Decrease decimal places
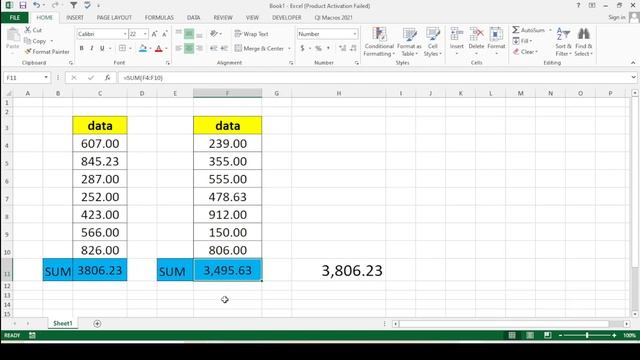Screen dimensions: 640x360 pos(353,48)
